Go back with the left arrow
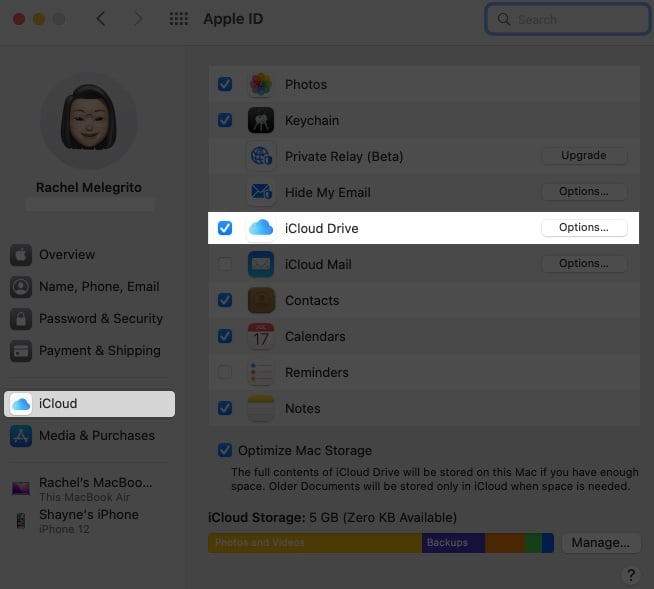Viewport: 654px width, 589px height. (101, 19)
